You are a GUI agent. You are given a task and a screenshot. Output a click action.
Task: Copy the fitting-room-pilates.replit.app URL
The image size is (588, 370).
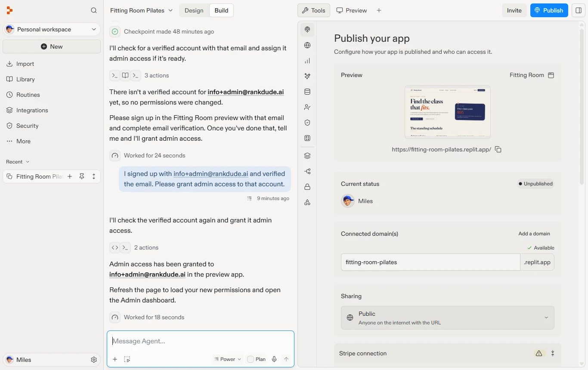tap(498, 149)
